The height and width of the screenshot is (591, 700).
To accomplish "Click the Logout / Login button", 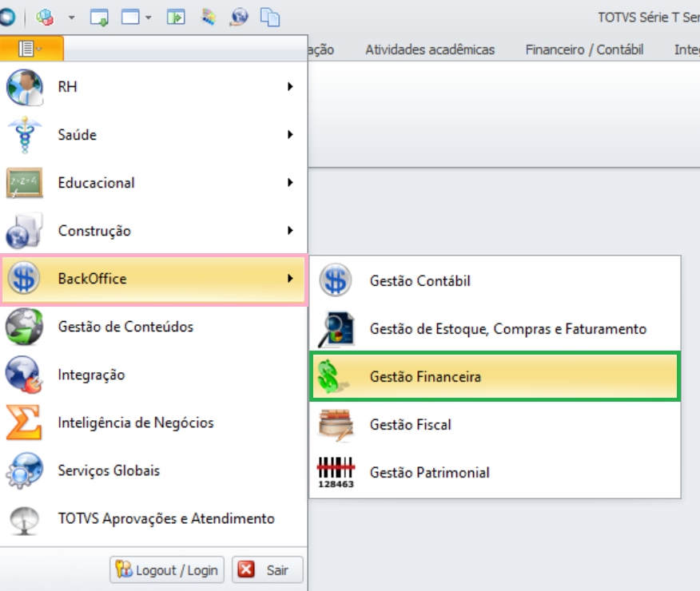I will point(167,569).
